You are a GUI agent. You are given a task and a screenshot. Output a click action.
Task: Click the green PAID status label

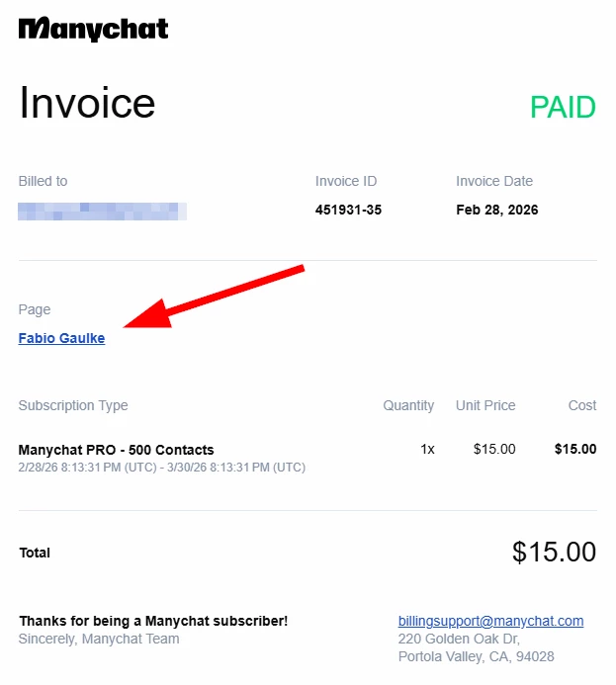tap(563, 107)
